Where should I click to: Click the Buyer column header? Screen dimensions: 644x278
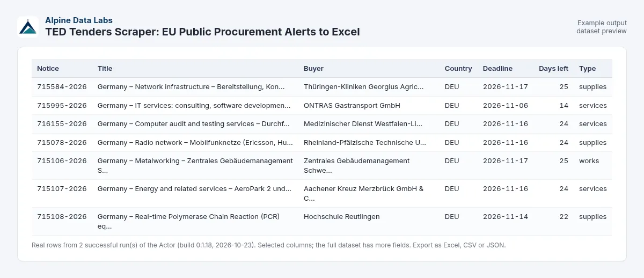[313, 69]
